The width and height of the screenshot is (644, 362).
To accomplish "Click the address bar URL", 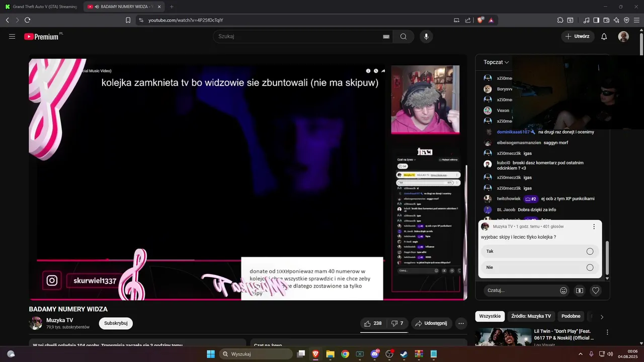I will tap(186, 20).
